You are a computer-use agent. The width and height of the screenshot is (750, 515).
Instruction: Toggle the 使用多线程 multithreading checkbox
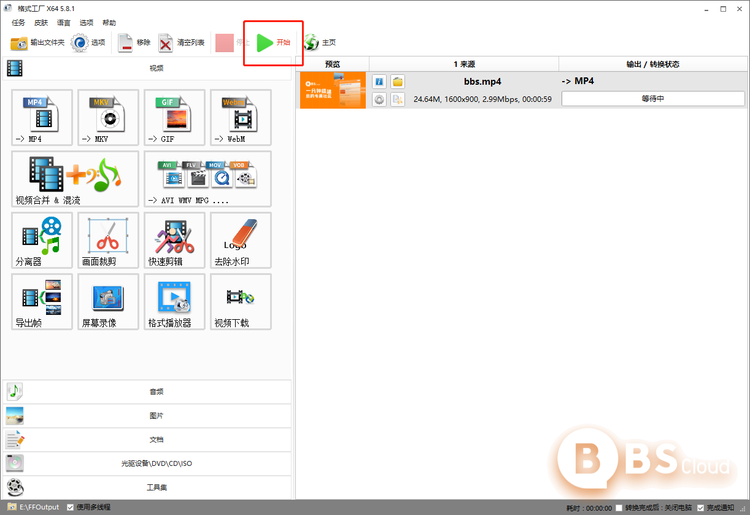70,507
